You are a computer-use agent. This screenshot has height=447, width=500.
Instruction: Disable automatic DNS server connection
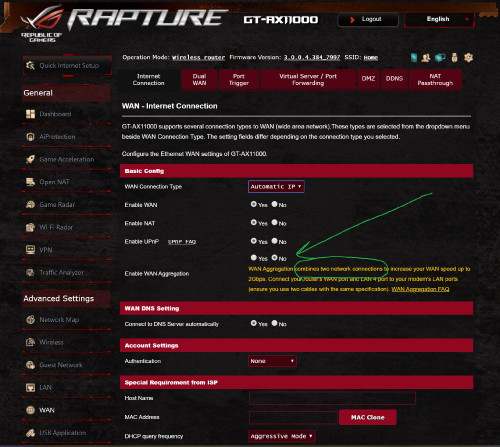[x=274, y=323]
